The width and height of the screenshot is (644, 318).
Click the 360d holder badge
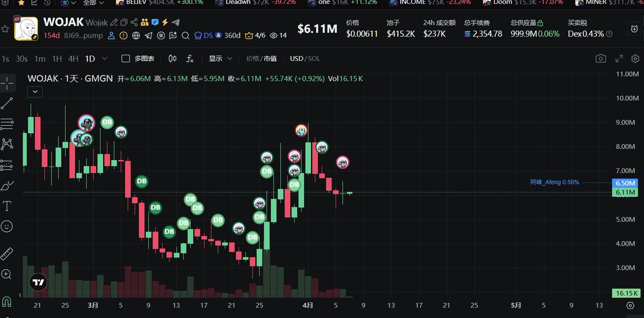(228, 36)
